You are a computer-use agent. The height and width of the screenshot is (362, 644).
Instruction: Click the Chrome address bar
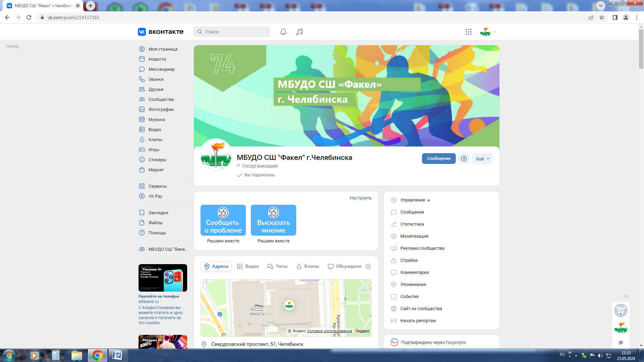(x=312, y=17)
